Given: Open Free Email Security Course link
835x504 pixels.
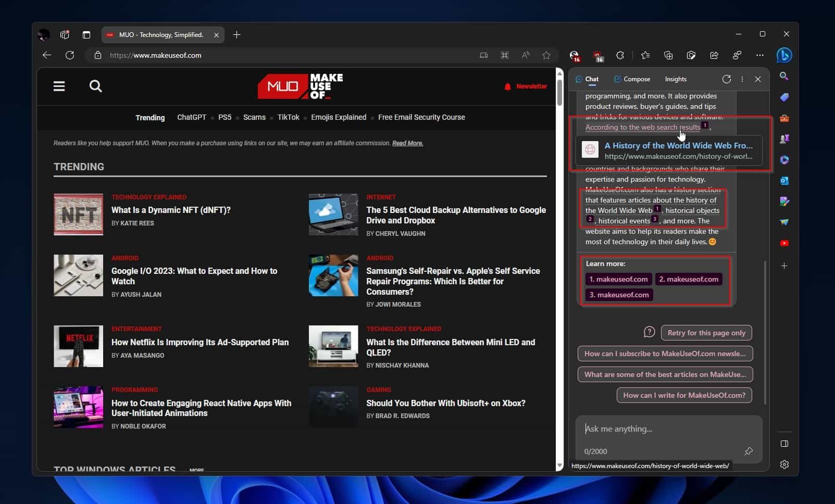Looking at the screenshot, I should click(x=421, y=117).
